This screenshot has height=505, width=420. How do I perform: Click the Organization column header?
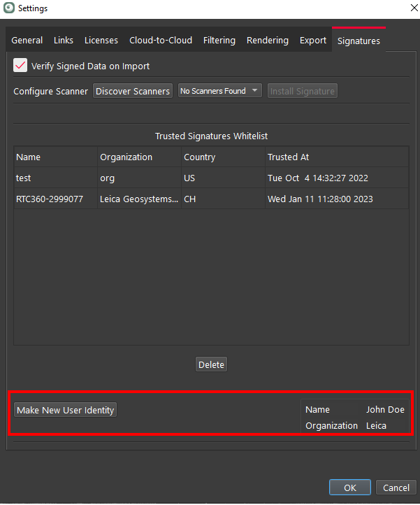pyautogui.click(x=138, y=157)
